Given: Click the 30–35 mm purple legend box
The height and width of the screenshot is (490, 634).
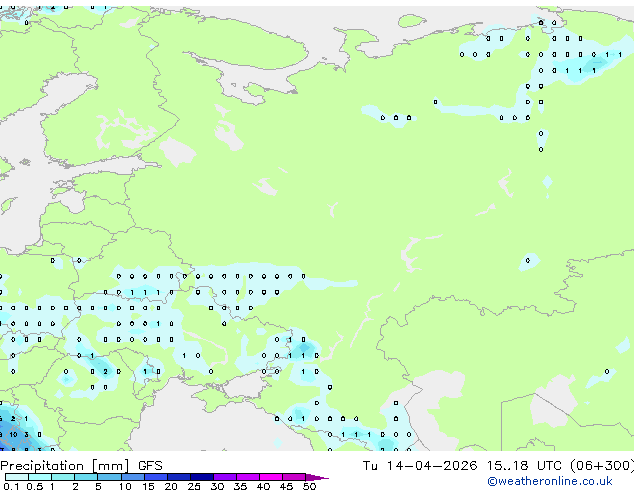Looking at the screenshot, I should click(224, 477).
